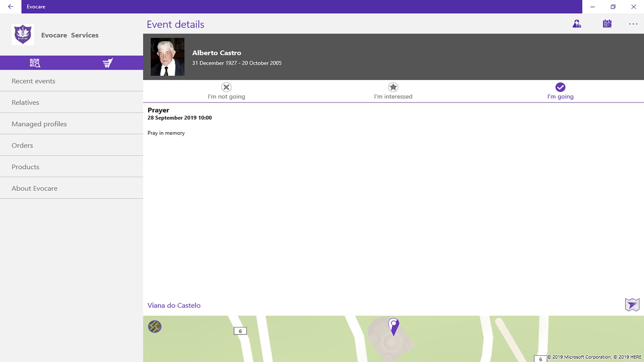The height and width of the screenshot is (362, 644).
Task: Select the I'm going option
Action: click(560, 91)
